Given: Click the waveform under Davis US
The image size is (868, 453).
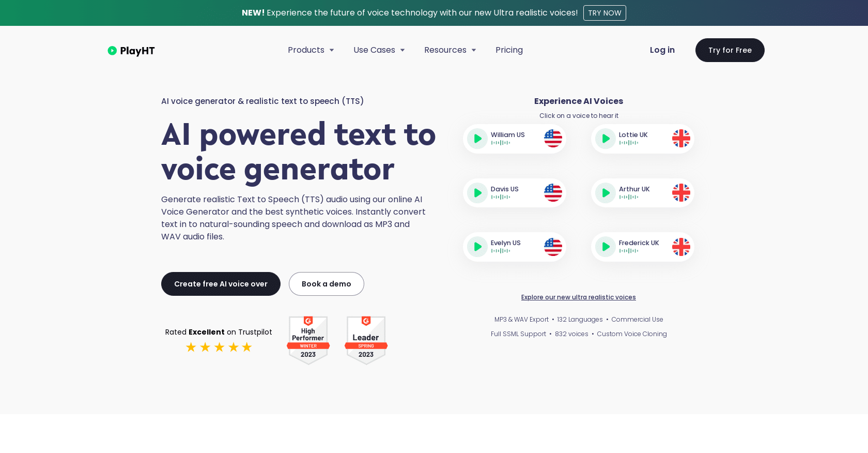Looking at the screenshot, I should click(x=501, y=197).
